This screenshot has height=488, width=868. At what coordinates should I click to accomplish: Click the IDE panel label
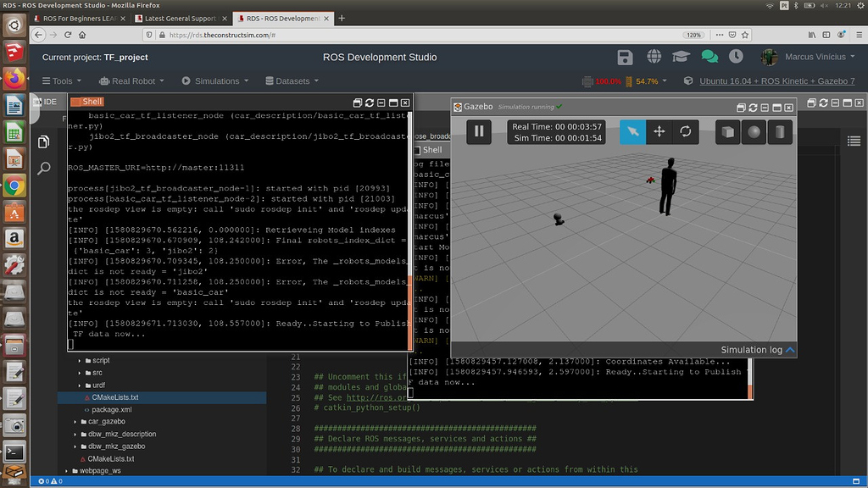coord(50,102)
